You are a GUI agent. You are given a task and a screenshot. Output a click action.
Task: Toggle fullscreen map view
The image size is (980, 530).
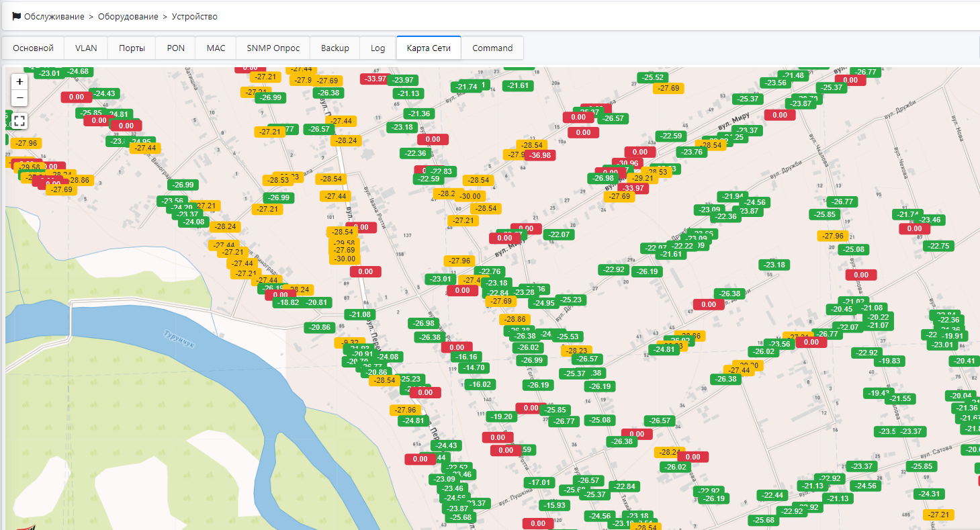pyautogui.click(x=19, y=122)
